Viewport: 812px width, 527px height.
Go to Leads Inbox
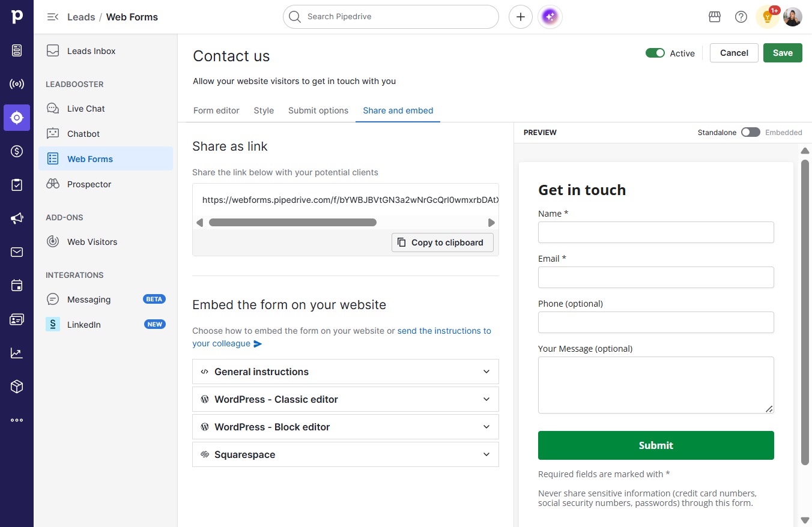click(106, 51)
